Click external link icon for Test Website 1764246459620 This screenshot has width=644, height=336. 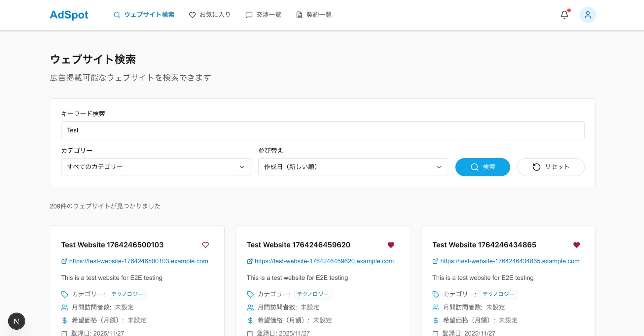tap(250, 261)
